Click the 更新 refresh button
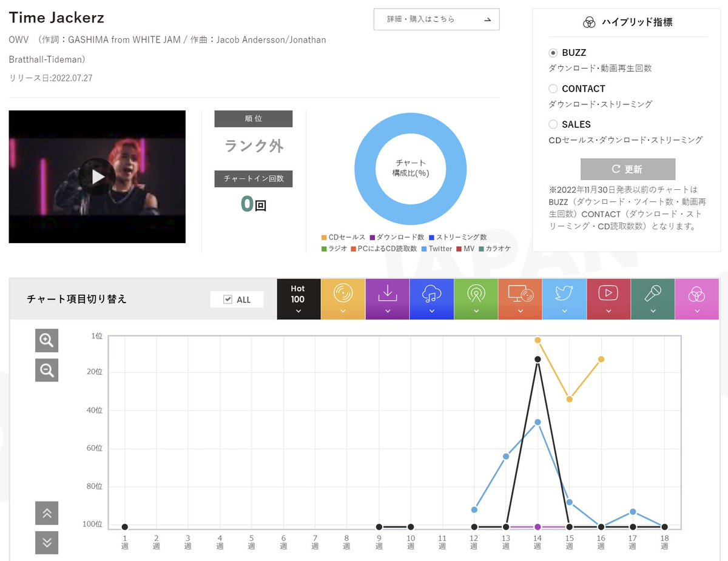This screenshot has height=561, width=728. pos(628,169)
